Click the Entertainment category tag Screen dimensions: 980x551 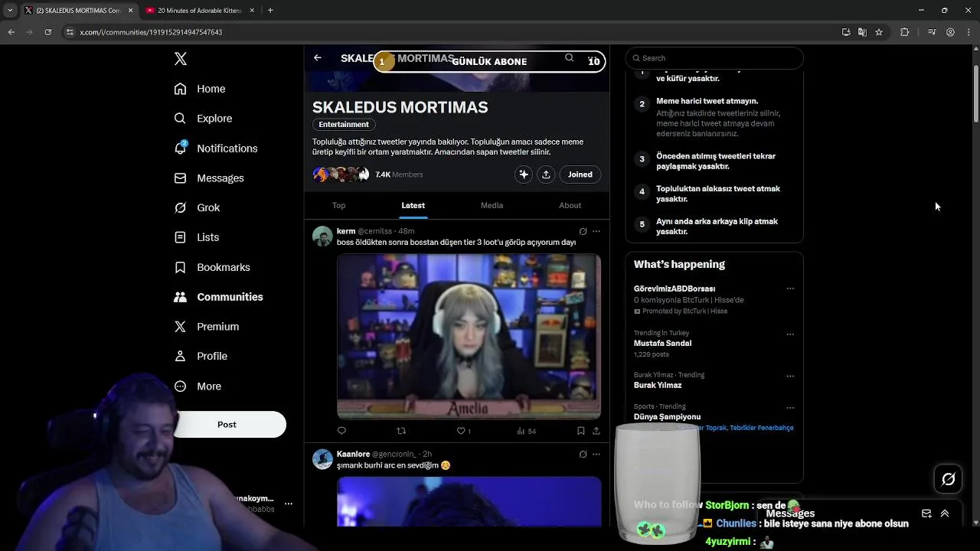pos(344,125)
